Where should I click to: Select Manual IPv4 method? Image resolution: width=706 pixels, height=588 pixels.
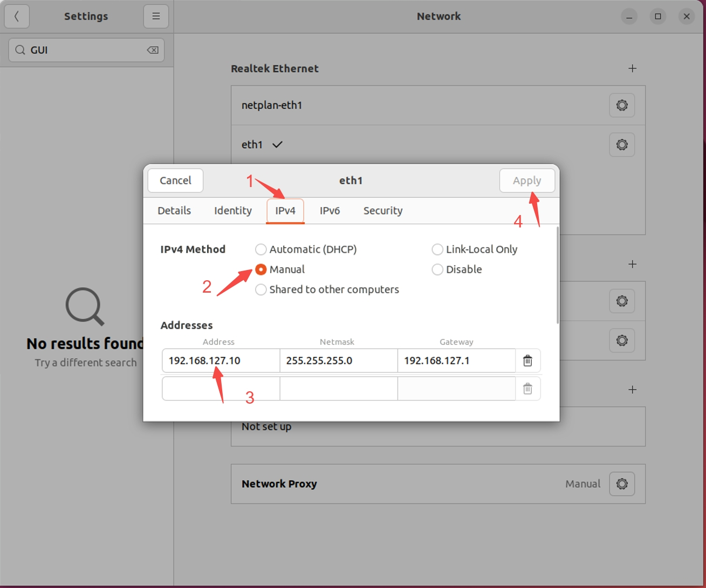click(x=280, y=269)
